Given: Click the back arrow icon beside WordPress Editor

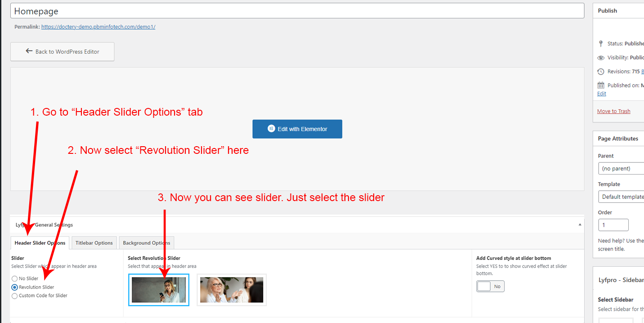Looking at the screenshot, I should [x=29, y=51].
